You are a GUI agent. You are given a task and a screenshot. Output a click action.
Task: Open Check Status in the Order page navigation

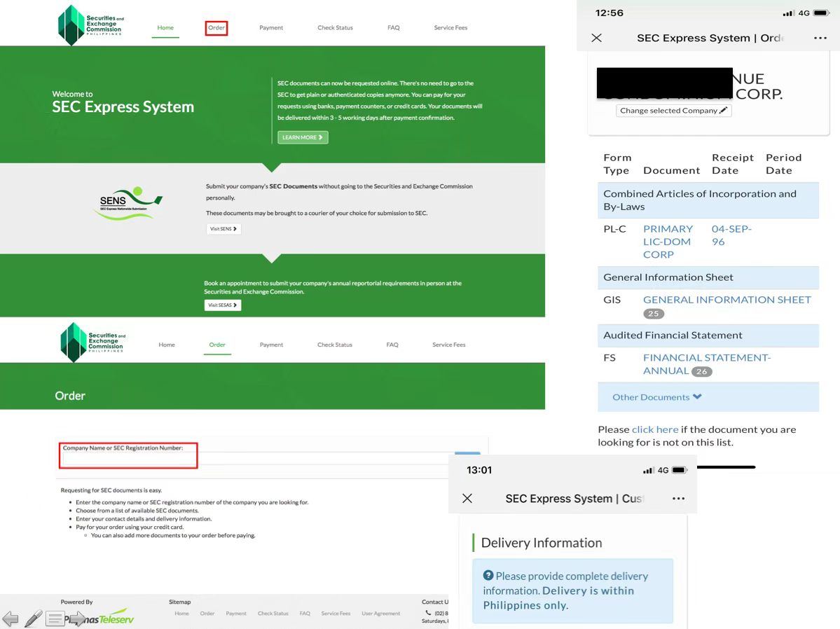(335, 345)
